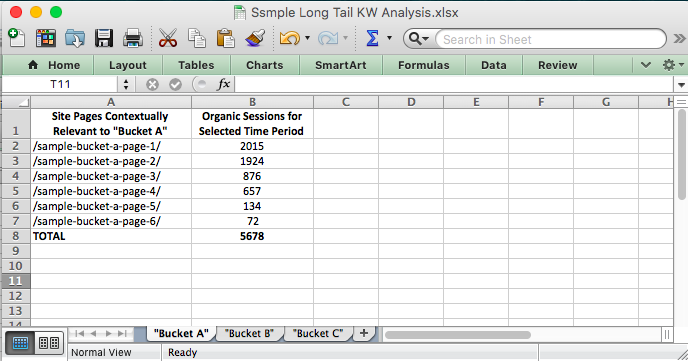Click the Cut scissors icon
688x361 pixels.
(x=168, y=39)
